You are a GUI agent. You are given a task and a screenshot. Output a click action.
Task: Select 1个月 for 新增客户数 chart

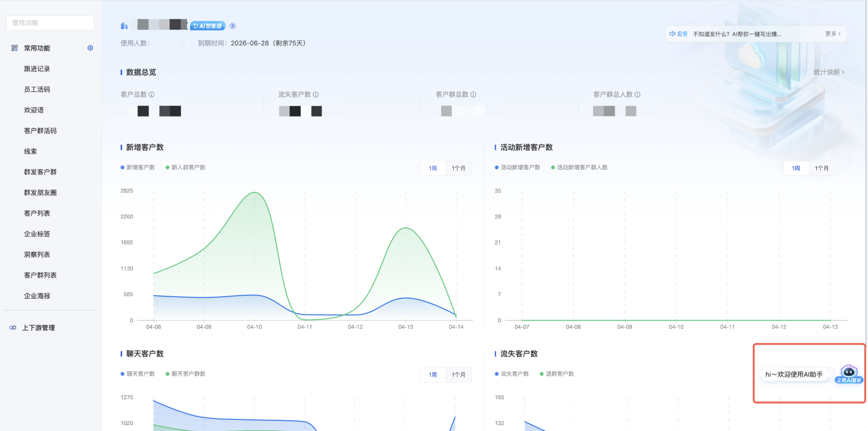pos(459,168)
